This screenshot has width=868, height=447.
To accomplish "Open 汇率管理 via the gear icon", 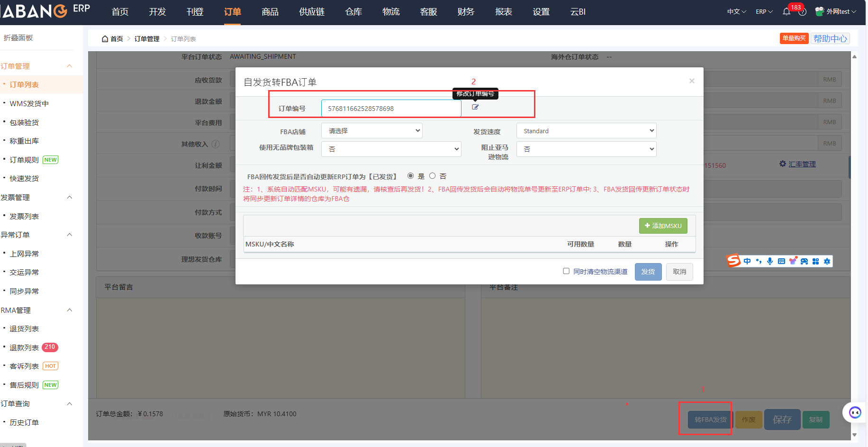I will pyautogui.click(x=782, y=164).
